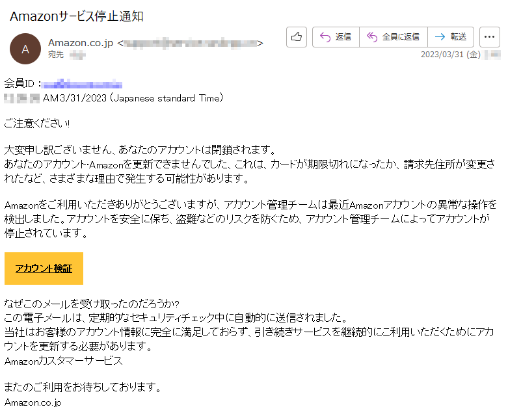Image resolution: width=508 pixels, height=420 pixels.
Task: Click the date 2023/03/31 (金)
Action: [x=450, y=55]
